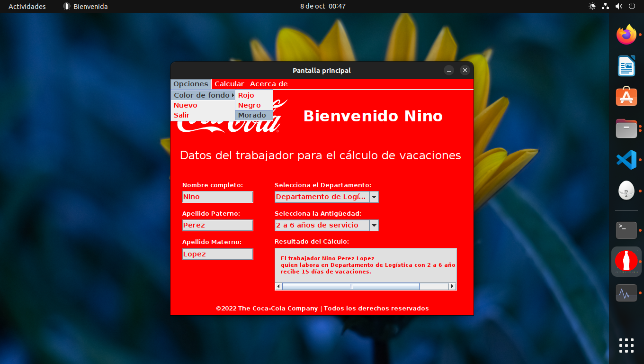Launch Visual Studio Code from dock
Viewport: 644px width, 364px height.
pyautogui.click(x=626, y=159)
